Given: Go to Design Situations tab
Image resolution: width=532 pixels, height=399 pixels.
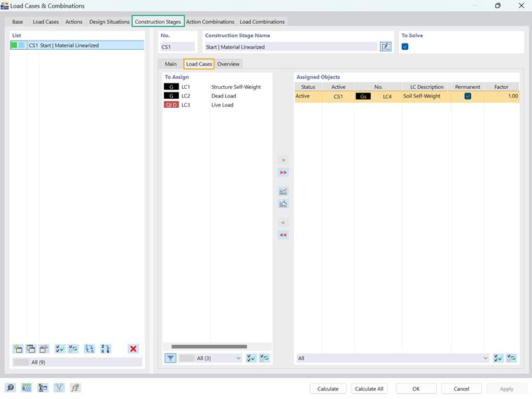Looking at the screenshot, I should [x=109, y=22].
